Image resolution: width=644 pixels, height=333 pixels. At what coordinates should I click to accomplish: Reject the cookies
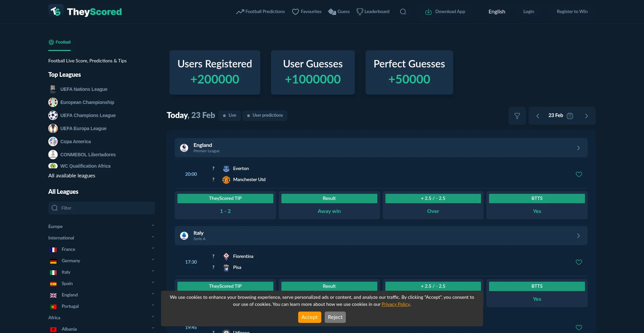click(335, 317)
